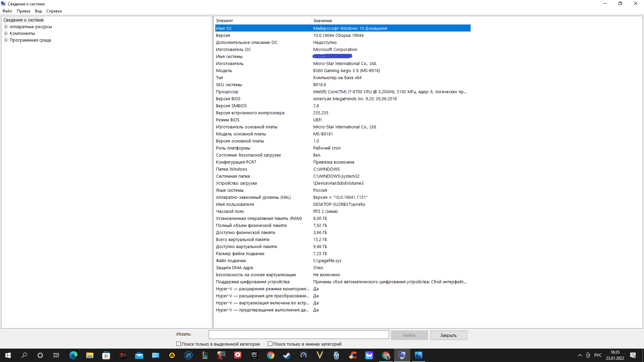Select Защита DMA ядра row
Image resolution: width=644 pixels, height=362 pixels.
(x=342, y=267)
